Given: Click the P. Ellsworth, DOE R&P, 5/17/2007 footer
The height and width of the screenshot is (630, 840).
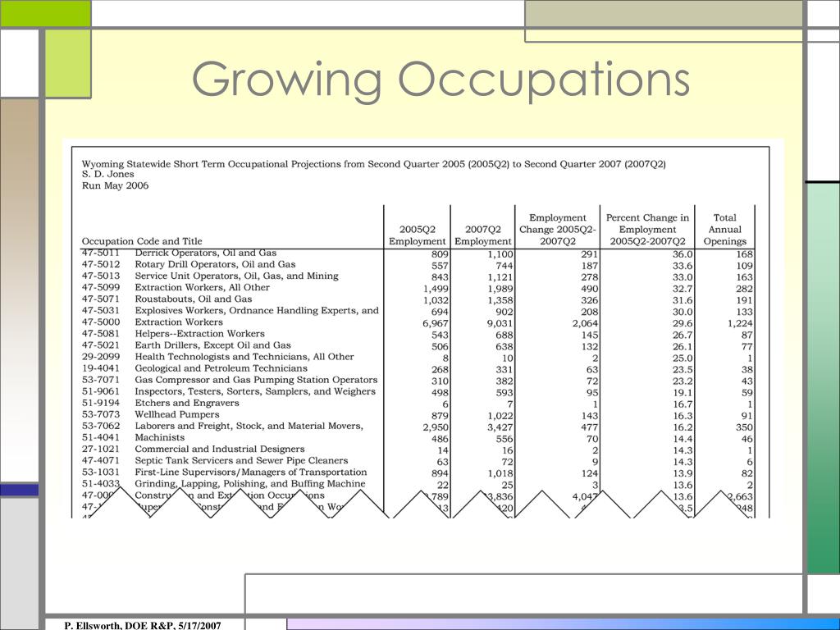Looking at the screenshot, I should [143, 625].
